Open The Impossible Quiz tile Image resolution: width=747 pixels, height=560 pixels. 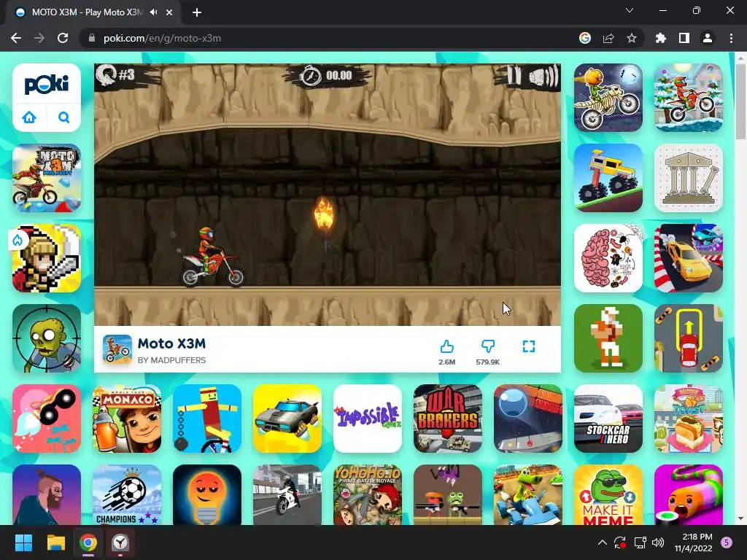368,419
